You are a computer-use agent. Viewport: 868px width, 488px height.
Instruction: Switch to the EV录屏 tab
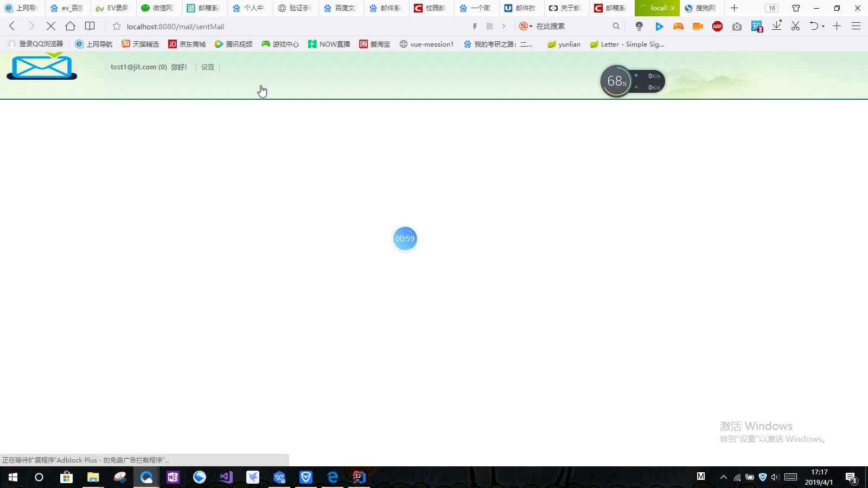[112, 8]
